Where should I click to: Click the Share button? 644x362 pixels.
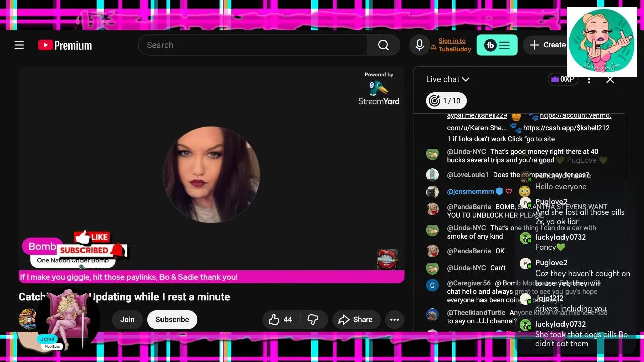pos(355,319)
